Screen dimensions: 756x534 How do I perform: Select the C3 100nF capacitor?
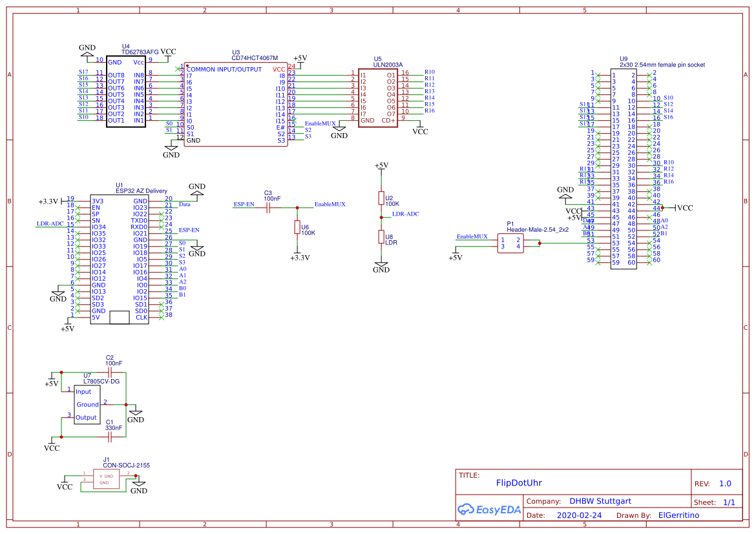pyautogui.click(x=269, y=208)
